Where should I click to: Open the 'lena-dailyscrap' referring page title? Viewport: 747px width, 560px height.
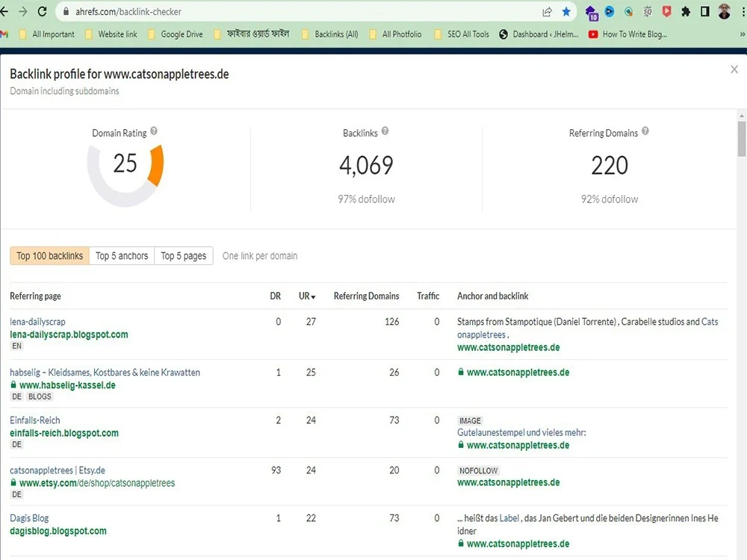coord(37,322)
